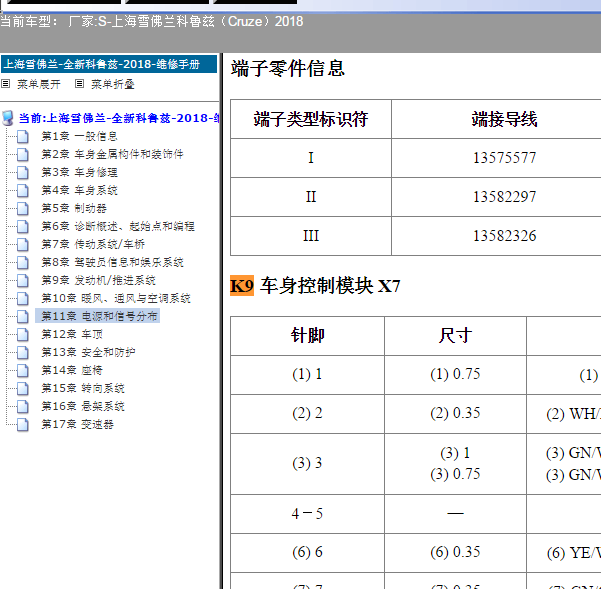Open 第10章 暖风、通风与空调系统
The width and height of the screenshot is (601, 589).
click(116, 299)
